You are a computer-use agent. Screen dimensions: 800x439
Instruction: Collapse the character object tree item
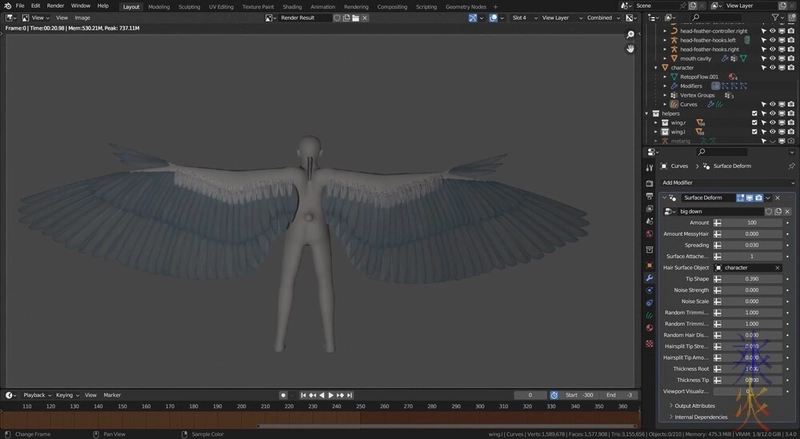[655, 67]
